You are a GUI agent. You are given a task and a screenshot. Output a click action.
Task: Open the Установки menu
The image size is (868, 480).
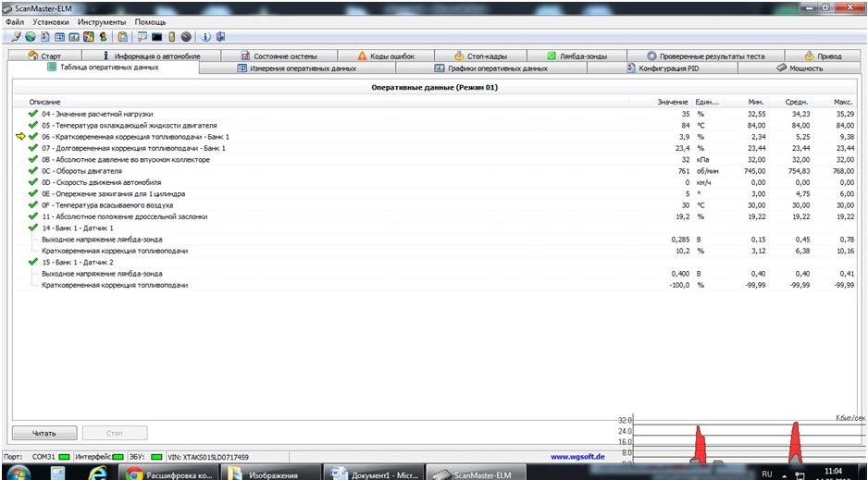coord(50,20)
